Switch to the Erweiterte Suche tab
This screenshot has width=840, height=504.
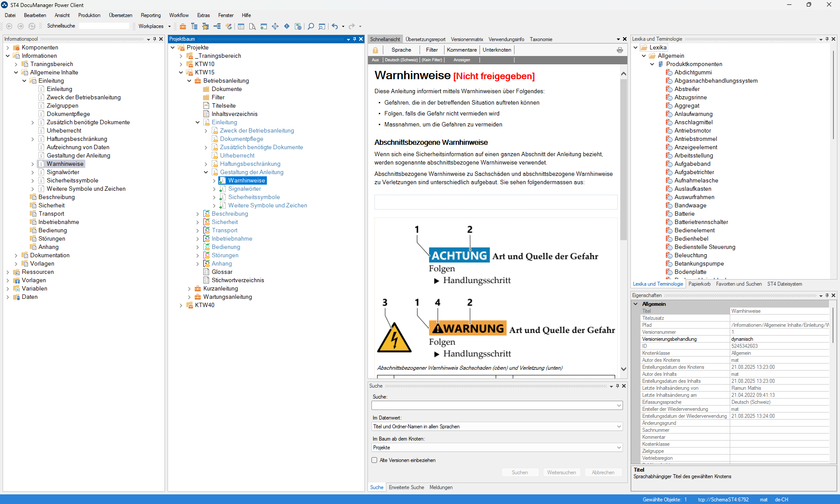click(x=406, y=487)
